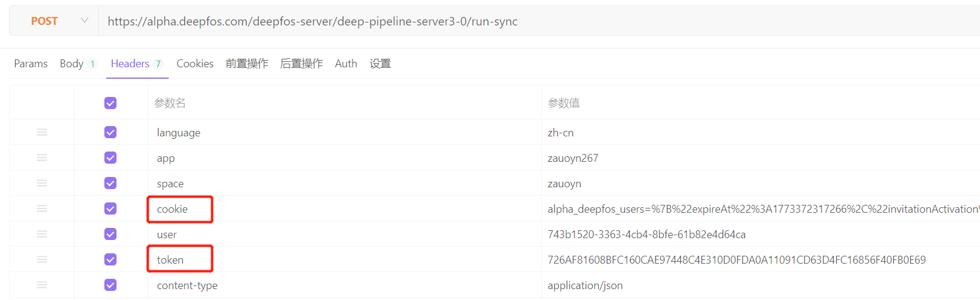Click drag handle icon of space row

click(42, 183)
